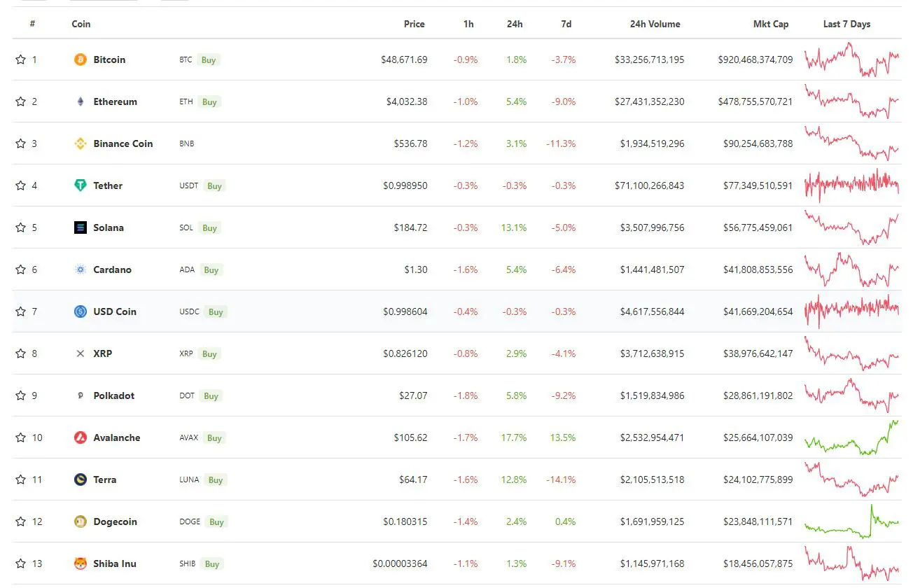The width and height of the screenshot is (920, 588).
Task: Sort by the Mkt Cap header
Action: click(x=771, y=24)
